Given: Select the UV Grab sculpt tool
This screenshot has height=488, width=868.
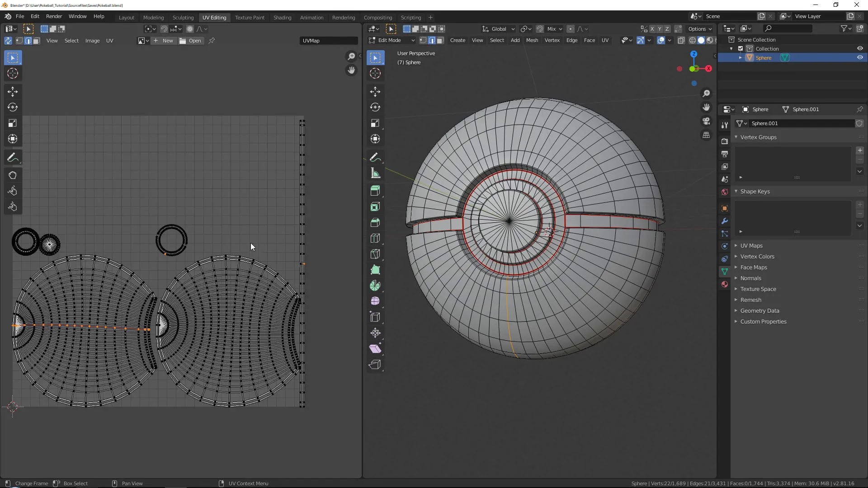Looking at the screenshot, I should coord(13,175).
